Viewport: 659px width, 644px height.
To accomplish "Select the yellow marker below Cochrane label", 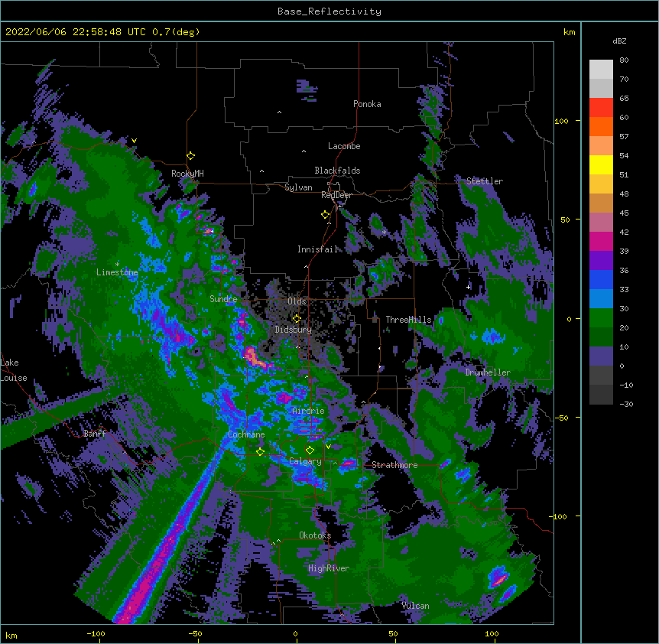I will (261, 452).
